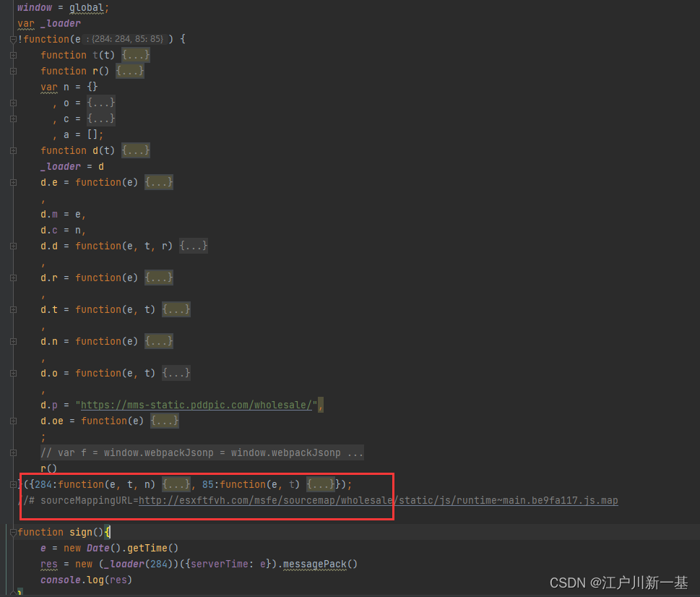Expand d.o function via its gutter fold icon
This screenshot has width=700, height=597.
tap(13, 373)
